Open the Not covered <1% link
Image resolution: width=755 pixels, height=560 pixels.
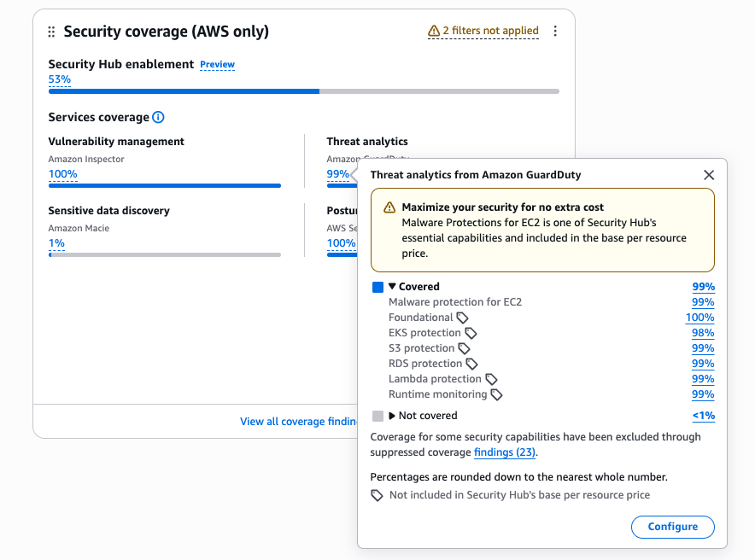click(x=704, y=416)
